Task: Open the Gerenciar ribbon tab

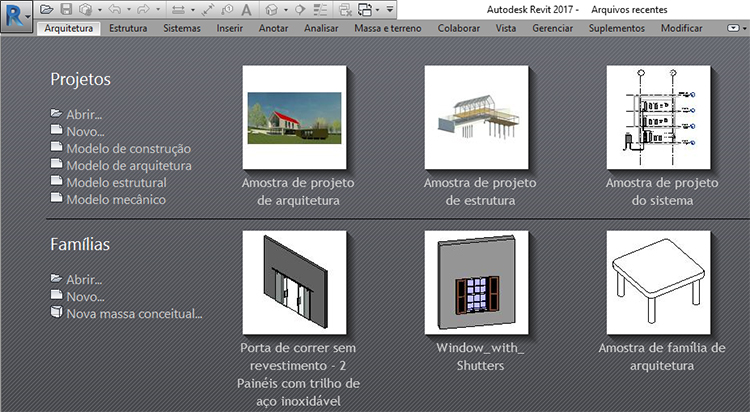Action: (552, 28)
